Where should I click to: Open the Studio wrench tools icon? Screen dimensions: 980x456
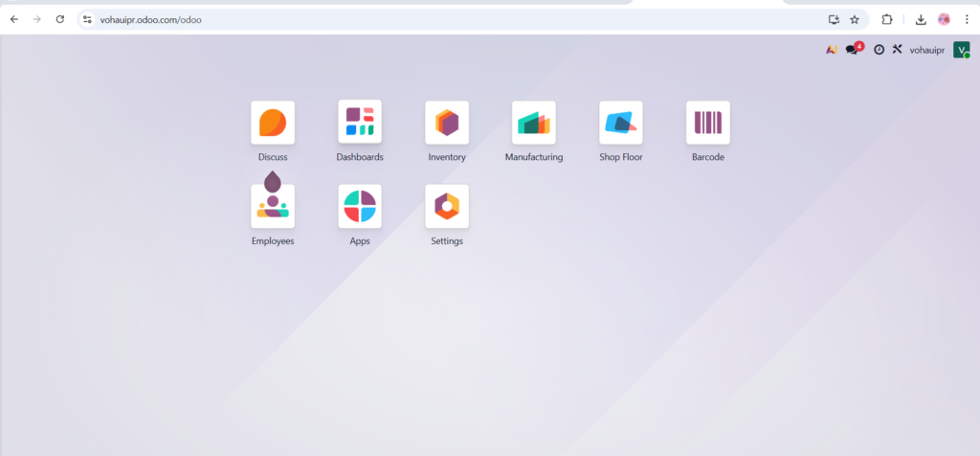point(897,50)
